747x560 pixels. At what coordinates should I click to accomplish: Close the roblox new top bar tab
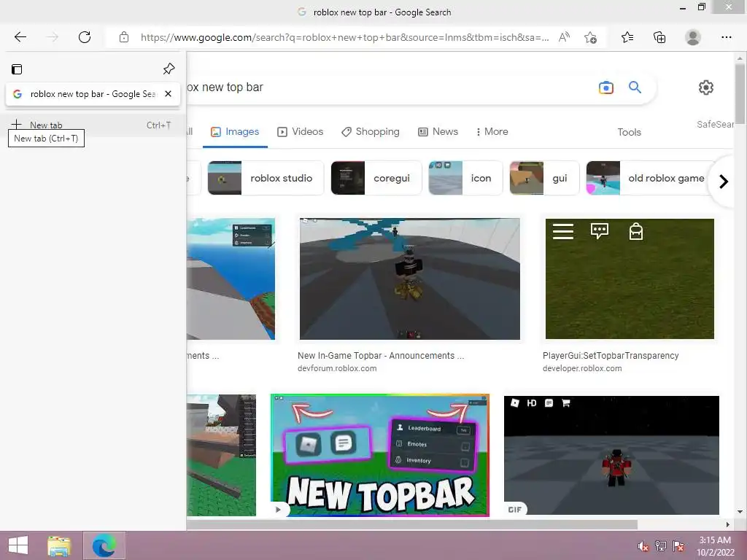[168, 94]
